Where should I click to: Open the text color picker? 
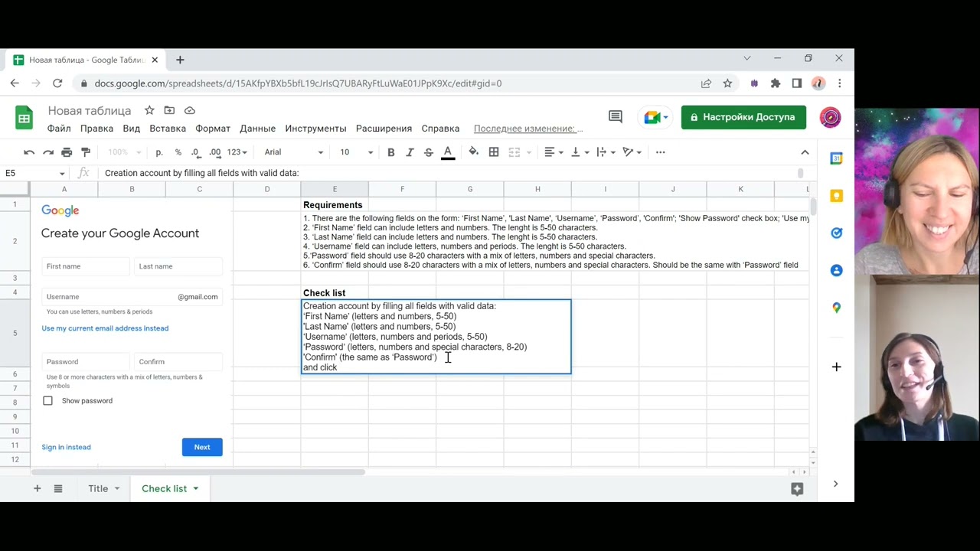tap(448, 152)
